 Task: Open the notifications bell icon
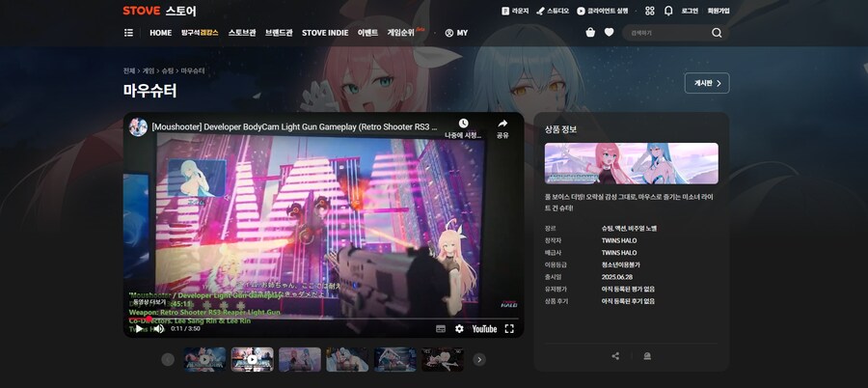pos(668,11)
